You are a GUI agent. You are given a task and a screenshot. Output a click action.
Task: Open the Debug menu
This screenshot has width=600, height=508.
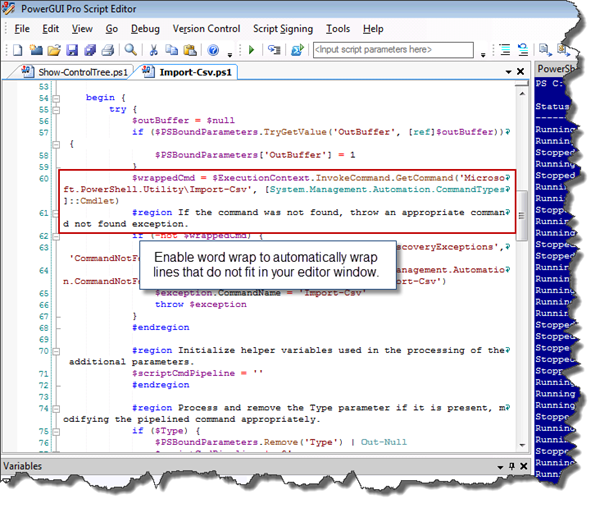tap(145, 29)
